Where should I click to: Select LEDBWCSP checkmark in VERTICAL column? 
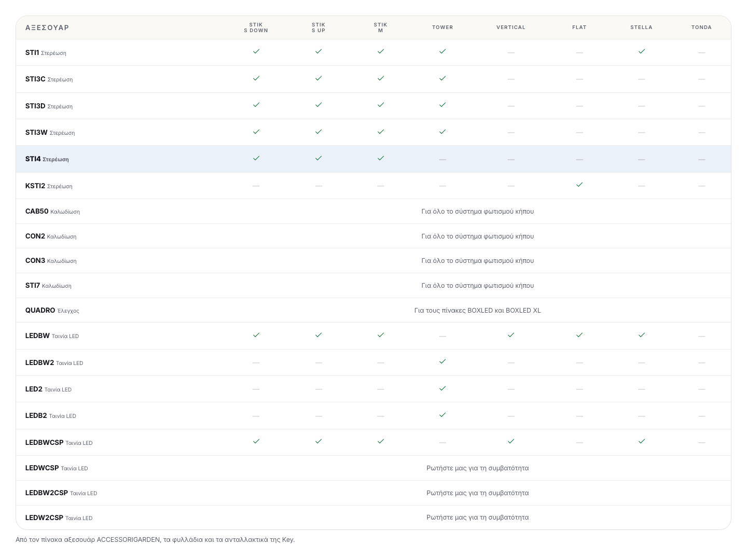point(511,441)
